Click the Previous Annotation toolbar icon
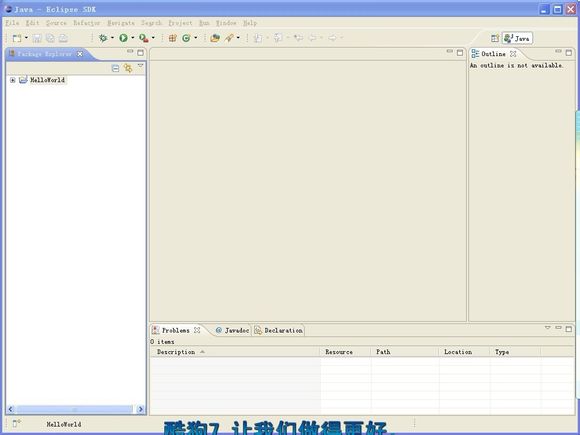Image resolution: width=580 pixels, height=435 pixels. pyautogui.click(x=278, y=38)
